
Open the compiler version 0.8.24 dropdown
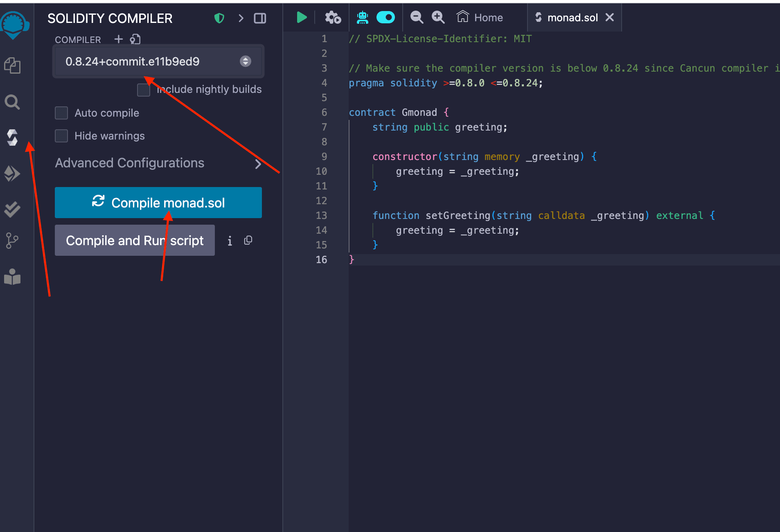click(x=158, y=61)
